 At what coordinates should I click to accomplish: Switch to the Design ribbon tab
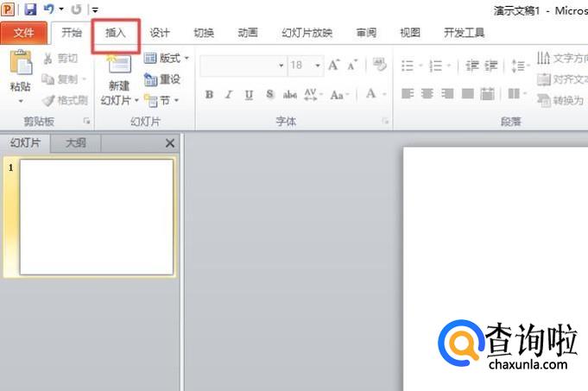160,33
